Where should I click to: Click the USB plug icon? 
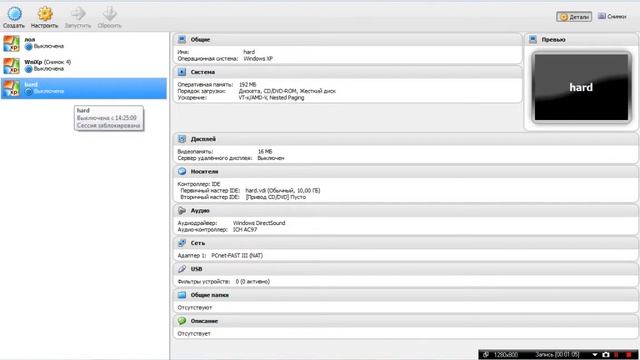click(182, 269)
